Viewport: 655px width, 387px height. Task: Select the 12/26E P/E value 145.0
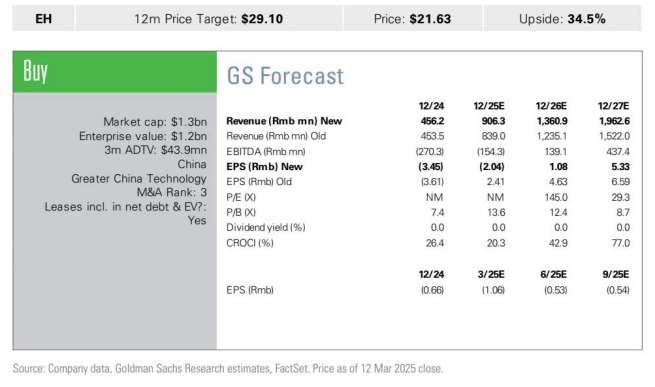point(556,197)
